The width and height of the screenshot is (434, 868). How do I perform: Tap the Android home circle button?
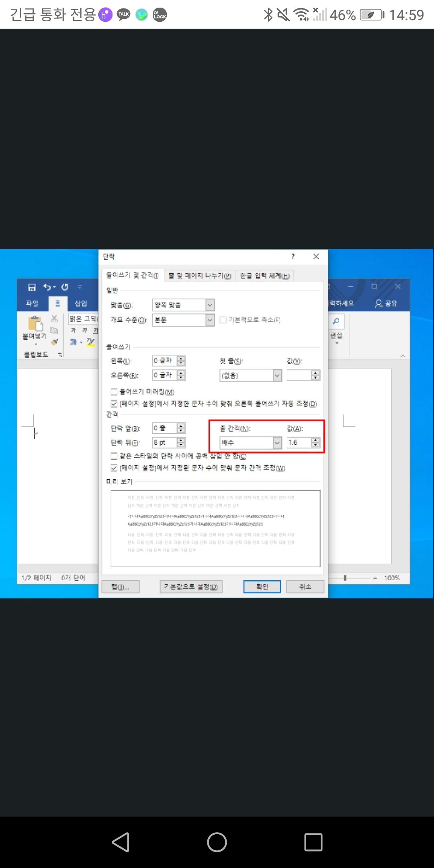(x=217, y=842)
